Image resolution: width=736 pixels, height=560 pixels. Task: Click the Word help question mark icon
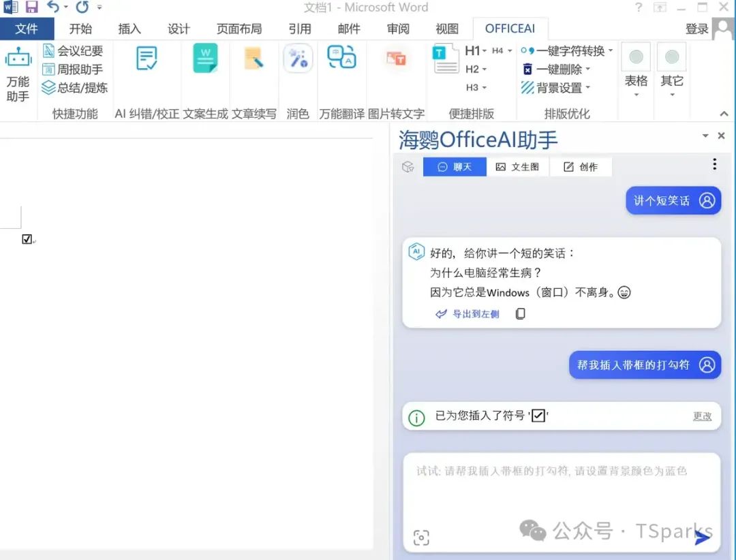click(x=639, y=7)
